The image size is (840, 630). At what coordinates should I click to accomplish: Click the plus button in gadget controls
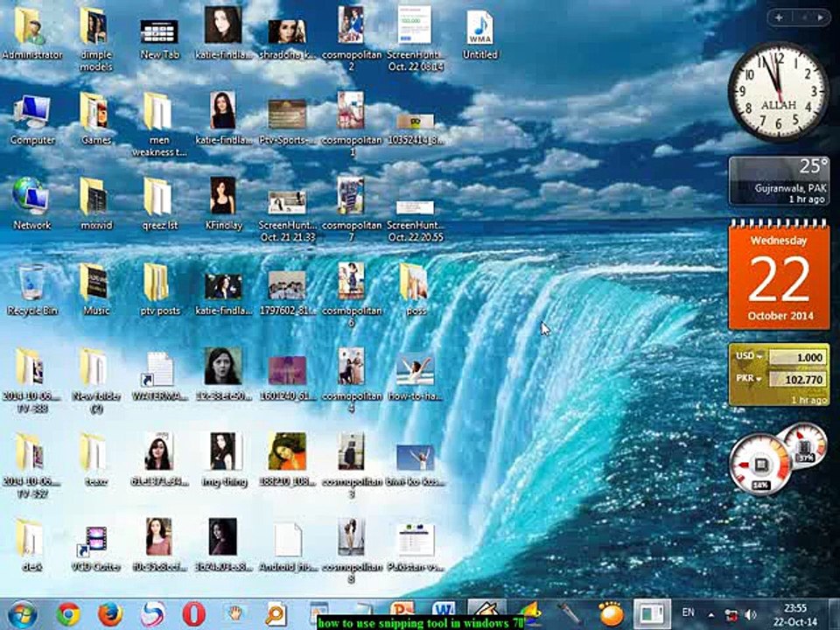pyautogui.click(x=779, y=17)
